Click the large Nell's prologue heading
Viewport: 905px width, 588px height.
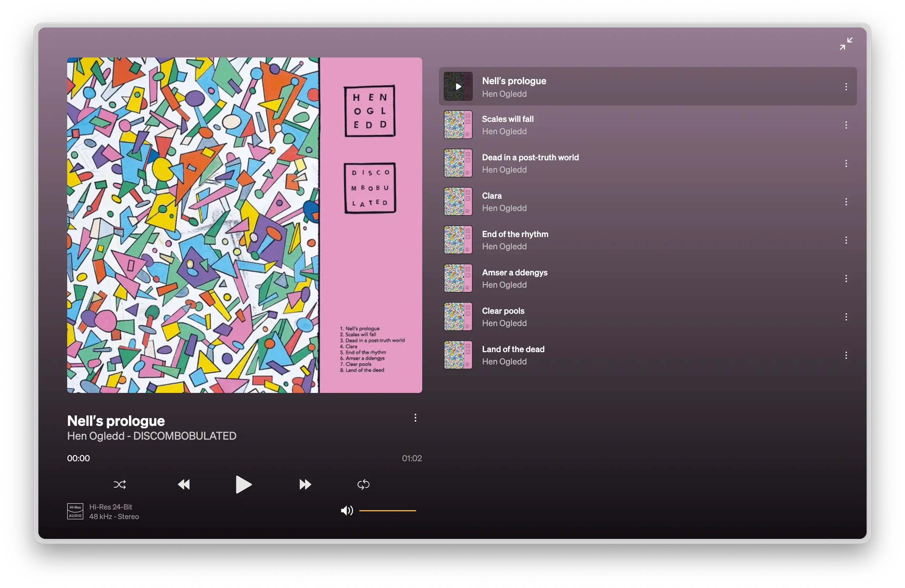click(116, 421)
